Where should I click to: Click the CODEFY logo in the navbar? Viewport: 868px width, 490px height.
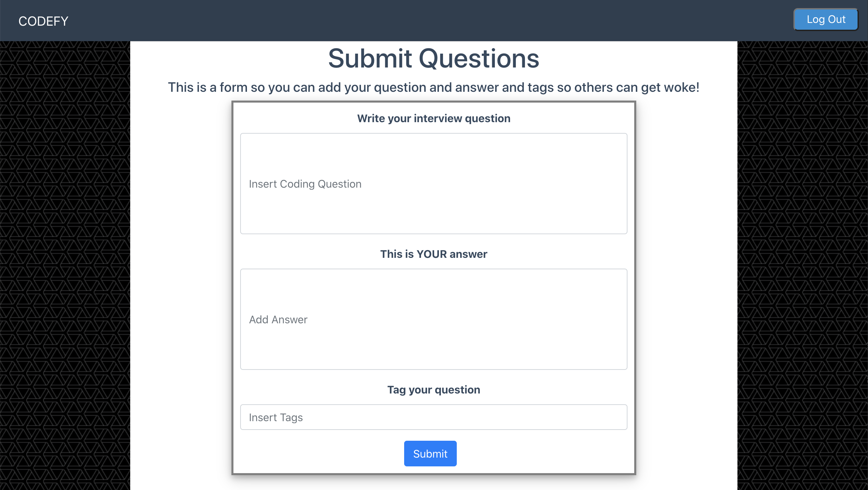point(43,21)
